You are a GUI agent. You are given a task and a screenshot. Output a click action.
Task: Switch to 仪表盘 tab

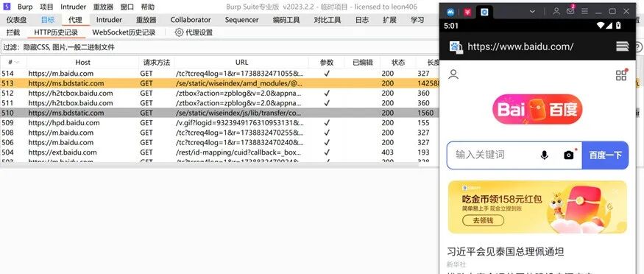tap(16, 20)
